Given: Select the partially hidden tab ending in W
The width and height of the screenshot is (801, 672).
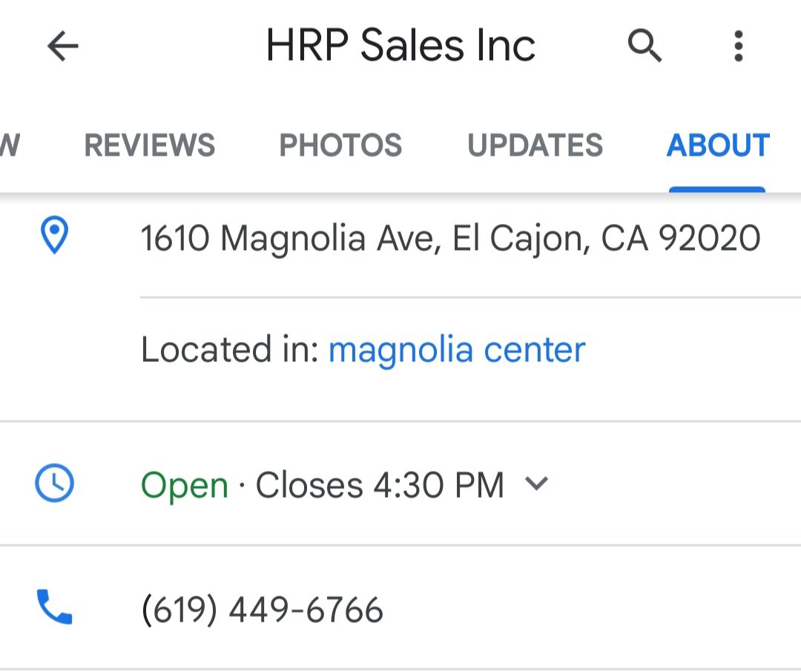Looking at the screenshot, I should [9, 145].
